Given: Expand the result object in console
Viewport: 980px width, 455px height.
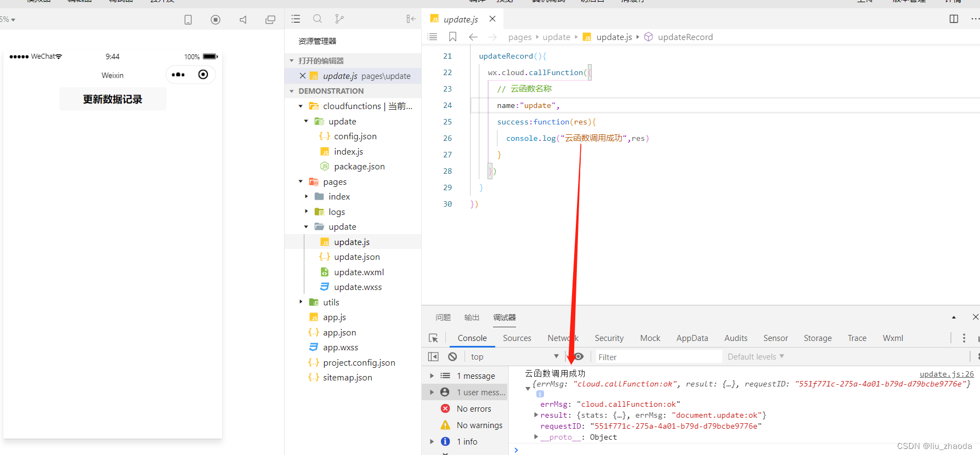Looking at the screenshot, I should 536,415.
